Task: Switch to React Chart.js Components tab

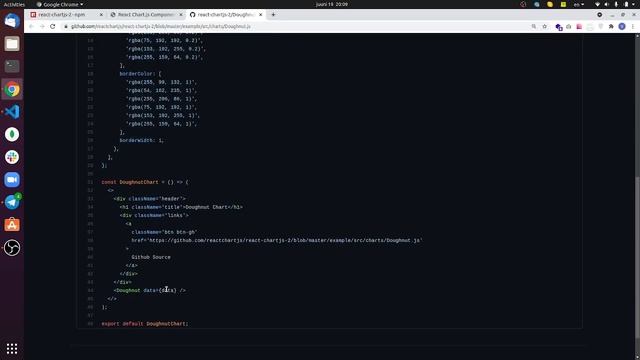Action: pyautogui.click(x=145, y=15)
